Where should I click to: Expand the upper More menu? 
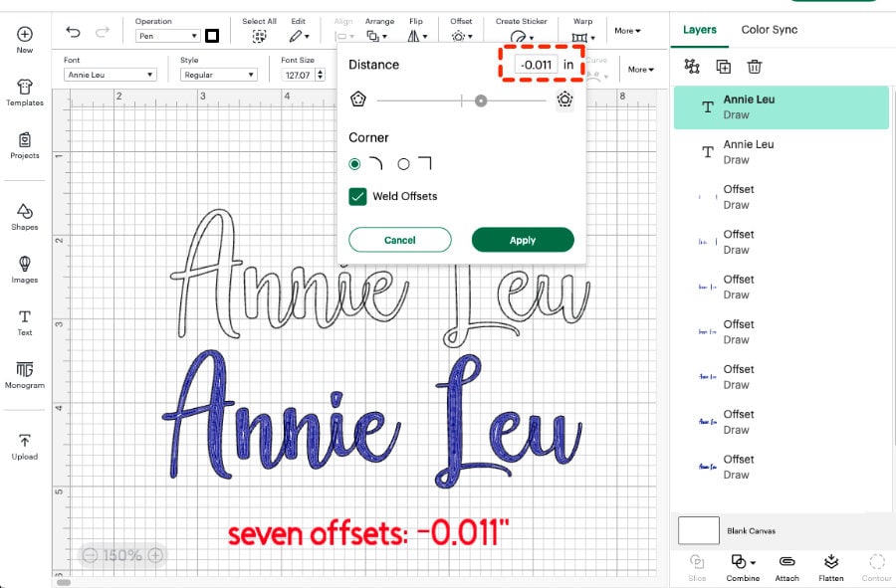(627, 31)
